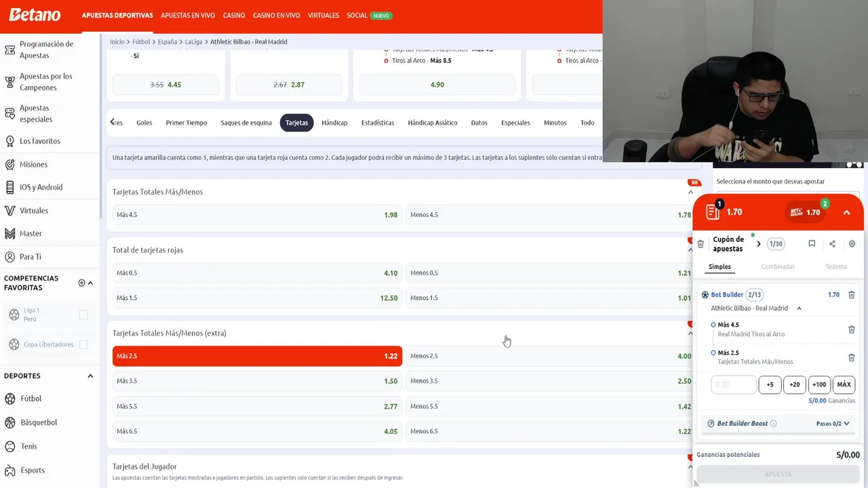The image size is (868, 488).
Task: Open bet slip settings gear
Action: (852, 243)
